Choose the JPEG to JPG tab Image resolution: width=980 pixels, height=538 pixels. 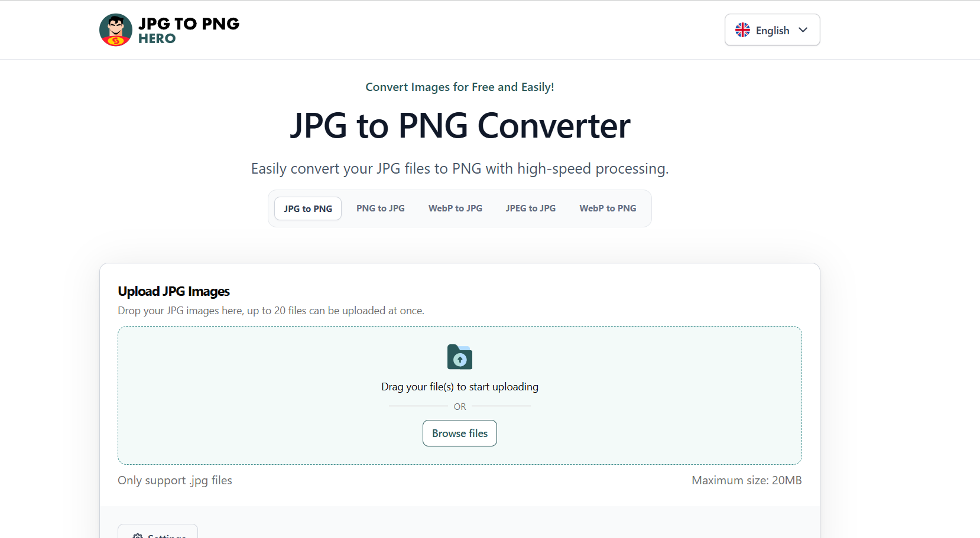[x=531, y=208]
